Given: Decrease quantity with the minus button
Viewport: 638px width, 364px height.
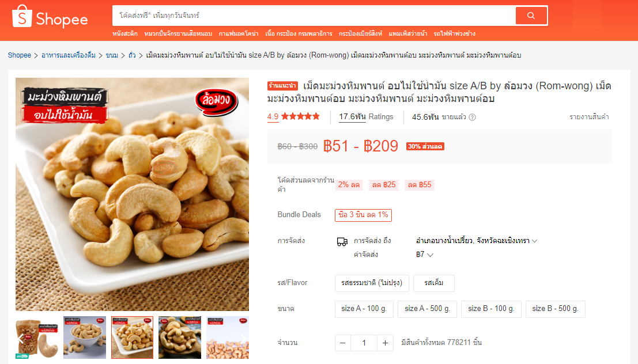Looking at the screenshot, I should [342, 343].
